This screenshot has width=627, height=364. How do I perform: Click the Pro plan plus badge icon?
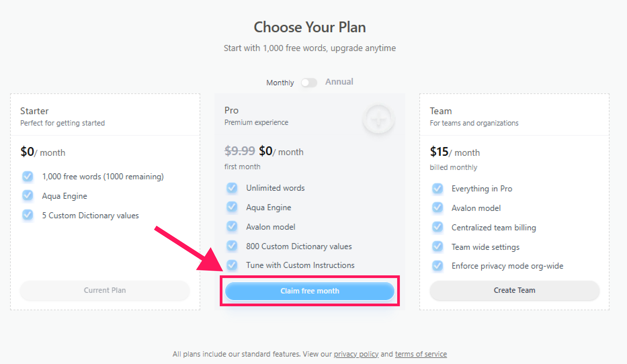(x=379, y=119)
